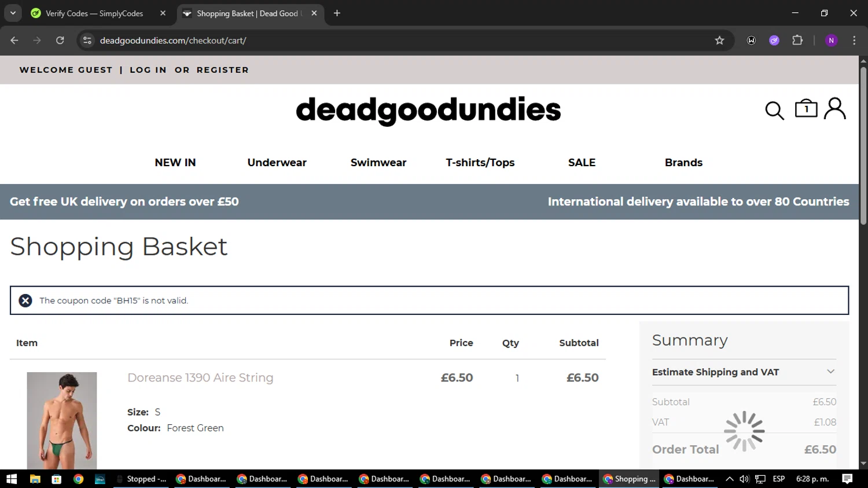Open File Explorer from the taskbar
868x488 pixels.
(x=35, y=479)
